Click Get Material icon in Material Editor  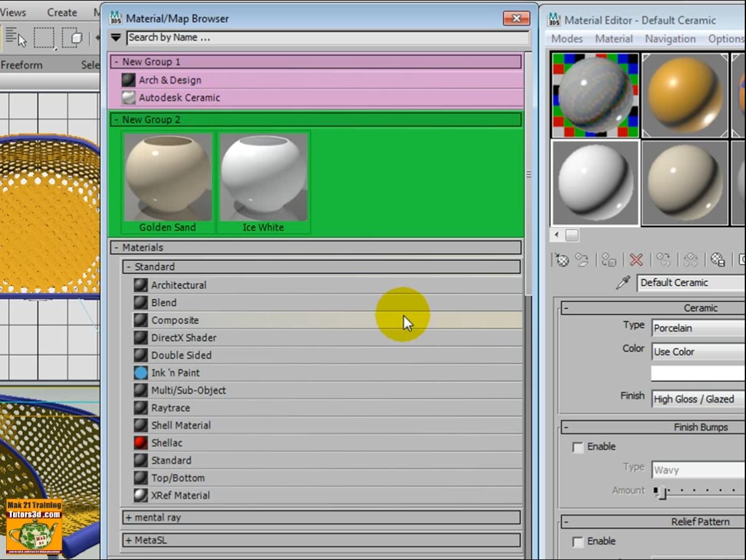tap(562, 260)
